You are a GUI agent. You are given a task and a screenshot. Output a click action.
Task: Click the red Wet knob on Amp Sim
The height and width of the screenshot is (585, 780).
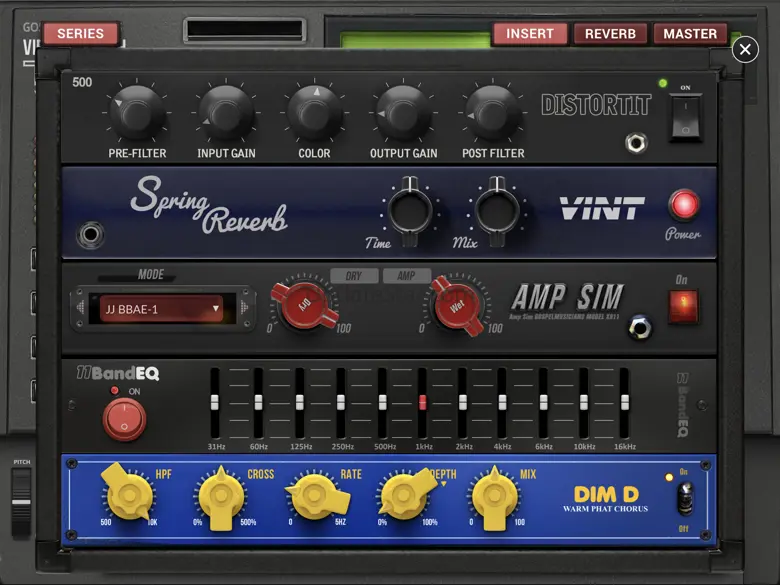(457, 305)
